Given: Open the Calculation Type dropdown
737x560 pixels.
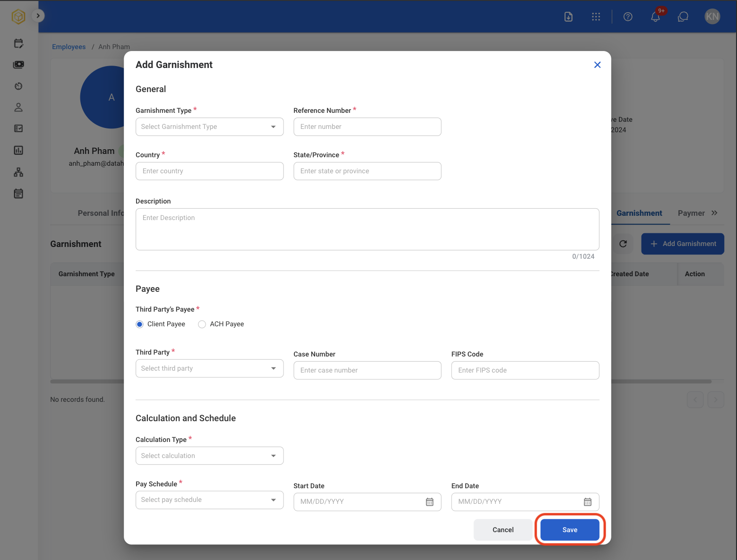Looking at the screenshot, I should click(209, 456).
